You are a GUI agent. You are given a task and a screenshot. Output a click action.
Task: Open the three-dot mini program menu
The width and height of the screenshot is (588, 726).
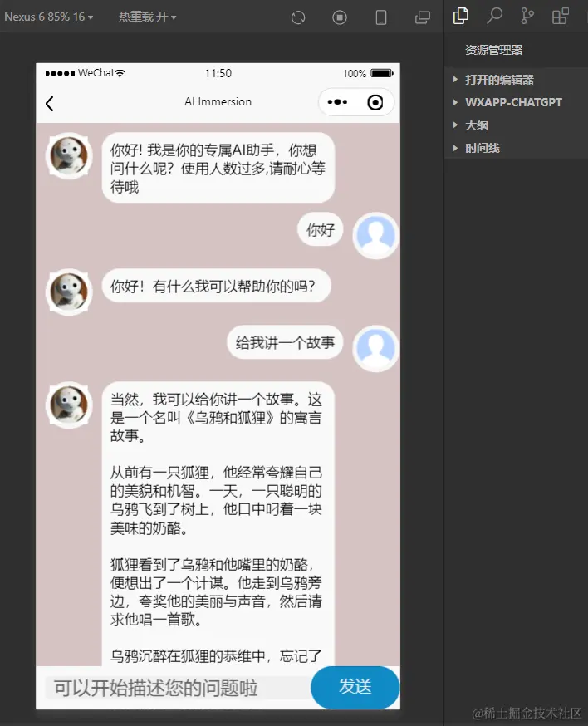pos(337,102)
